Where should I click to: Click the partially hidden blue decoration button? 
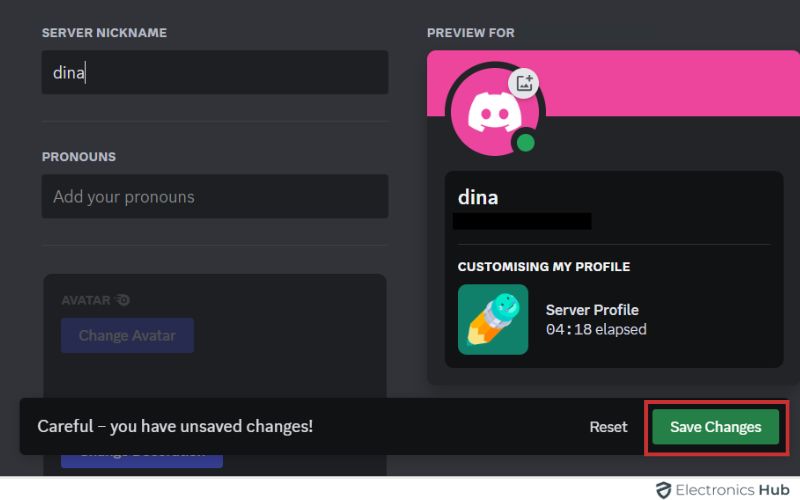click(142, 461)
